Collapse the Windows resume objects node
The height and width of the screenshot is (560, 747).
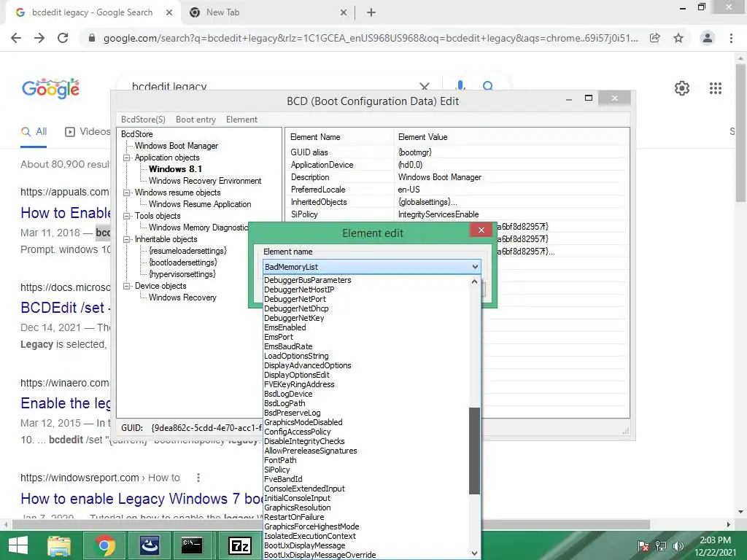click(x=127, y=192)
